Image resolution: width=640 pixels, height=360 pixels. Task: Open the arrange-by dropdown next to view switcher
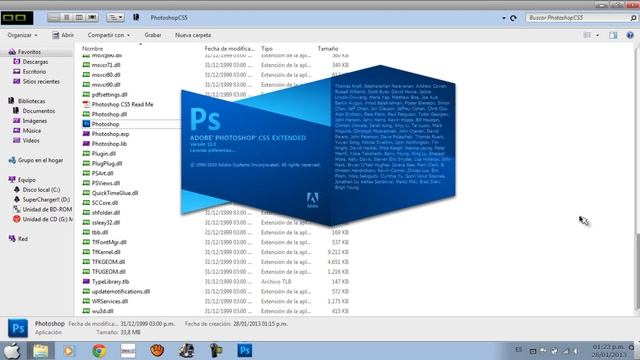coord(116,18)
